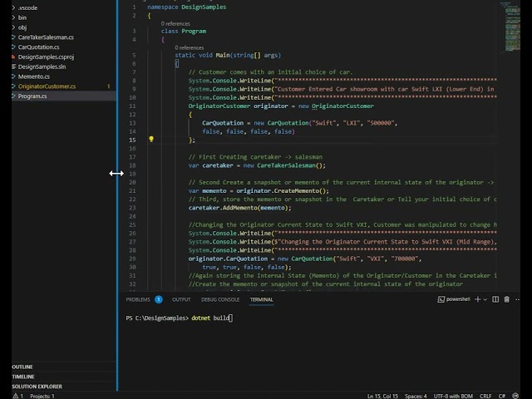
Task: Click '0 references' above static void Main
Action: [x=190, y=47]
